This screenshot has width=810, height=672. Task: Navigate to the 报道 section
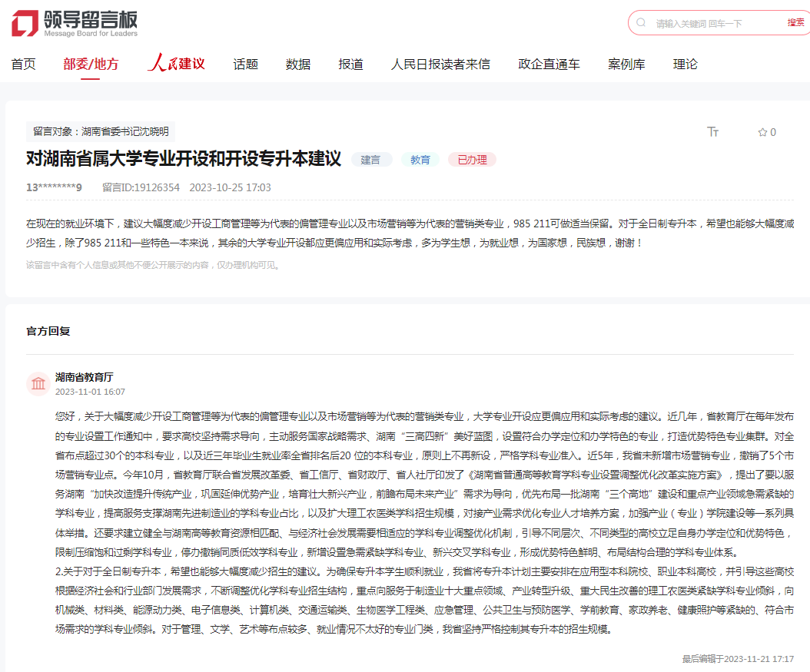coord(350,65)
